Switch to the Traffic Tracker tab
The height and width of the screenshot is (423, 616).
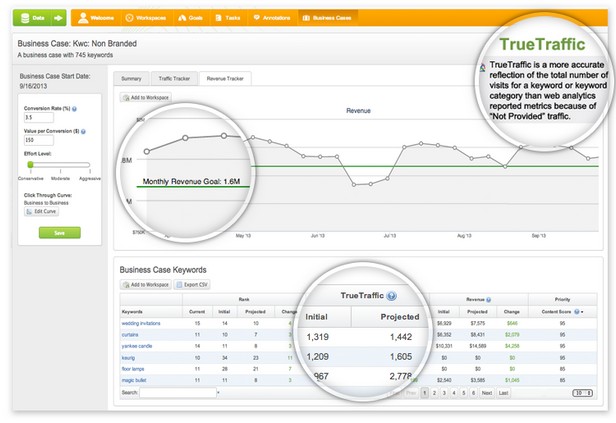pyautogui.click(x=173, y=78)
